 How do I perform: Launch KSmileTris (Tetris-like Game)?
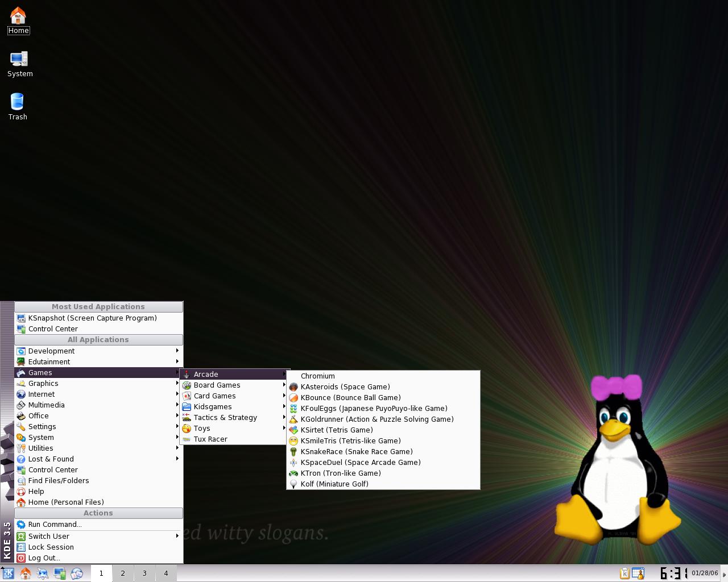[383, 441]
